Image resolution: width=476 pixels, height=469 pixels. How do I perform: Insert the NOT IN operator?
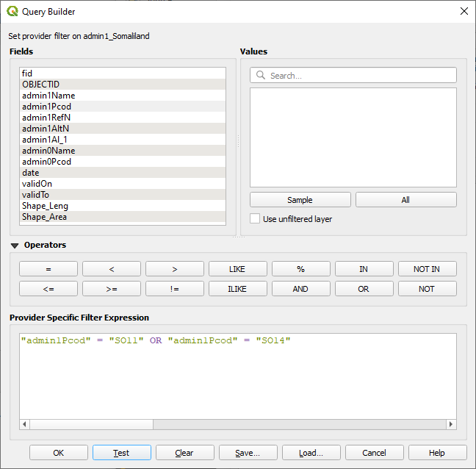(427, 269)
